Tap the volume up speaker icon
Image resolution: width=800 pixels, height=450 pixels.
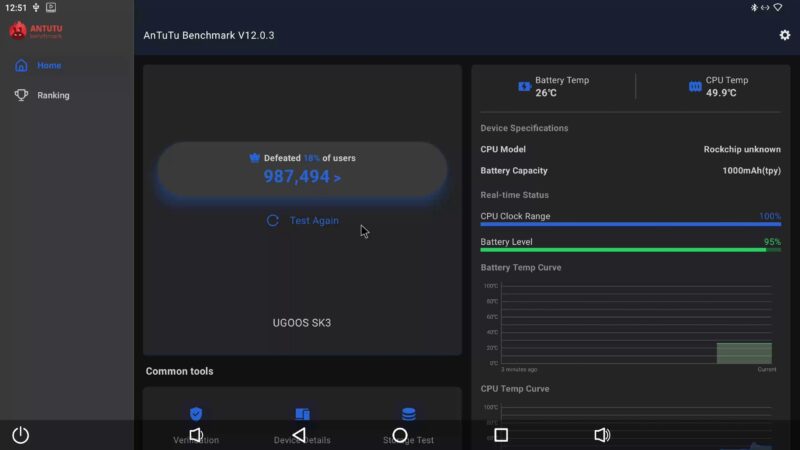click(x=602, y=435)
